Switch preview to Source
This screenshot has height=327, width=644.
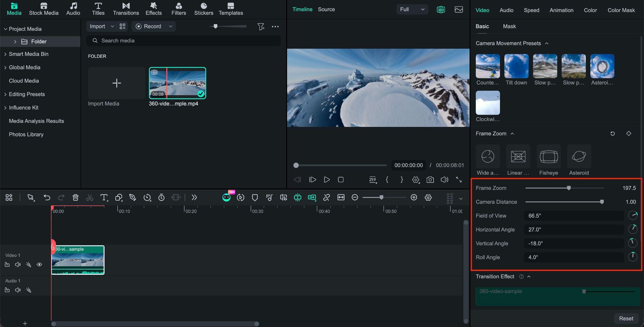click(326, 9)
